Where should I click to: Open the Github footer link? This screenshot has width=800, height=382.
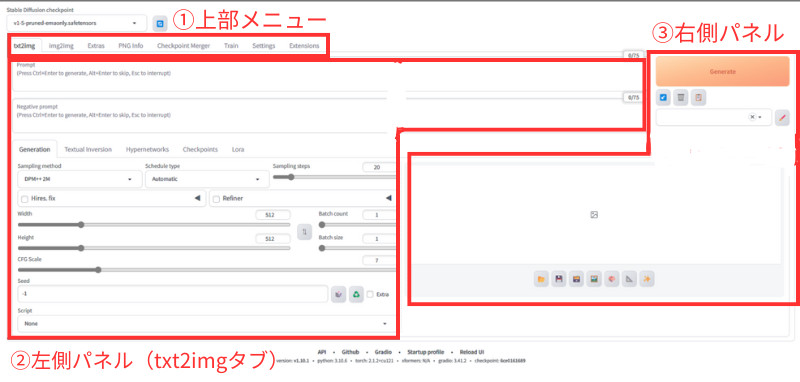pos(350,352)
